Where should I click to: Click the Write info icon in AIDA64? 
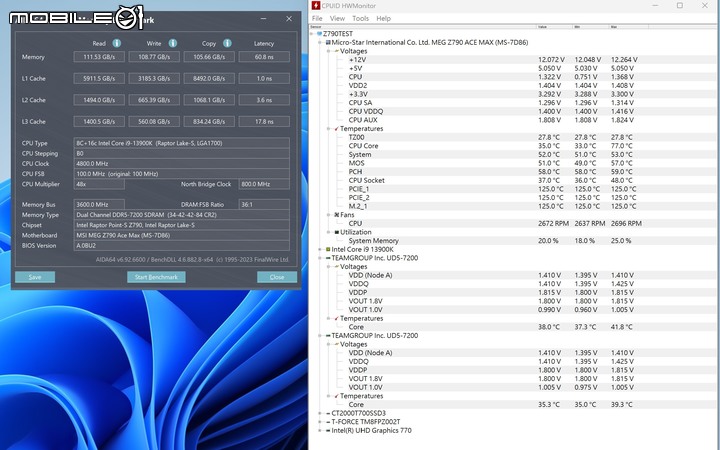click(173, 43)
